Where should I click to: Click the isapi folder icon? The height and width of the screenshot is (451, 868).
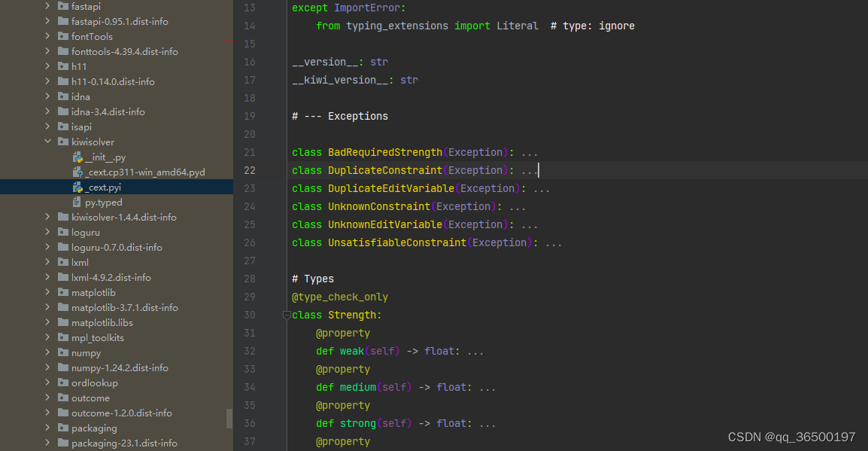63,127
